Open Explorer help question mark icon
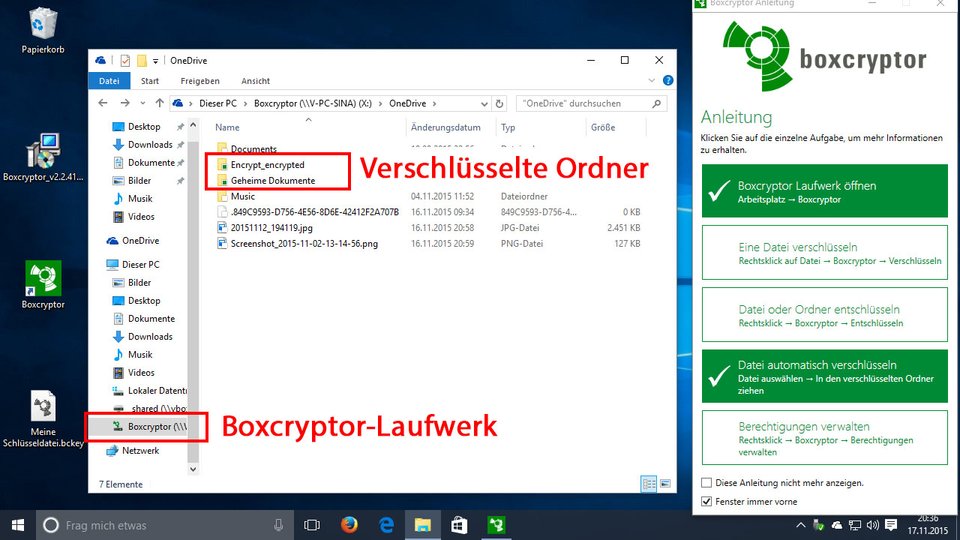Image resolution: width=960 pixels, height=540 pixels. 668,80
